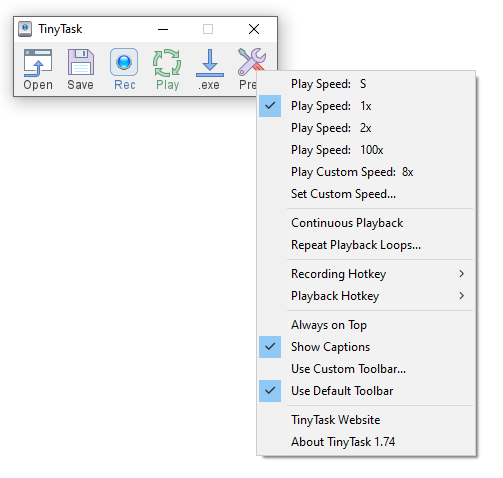
Task: Click the TinyTask app icon in title bar
Action: coord(25,29)
